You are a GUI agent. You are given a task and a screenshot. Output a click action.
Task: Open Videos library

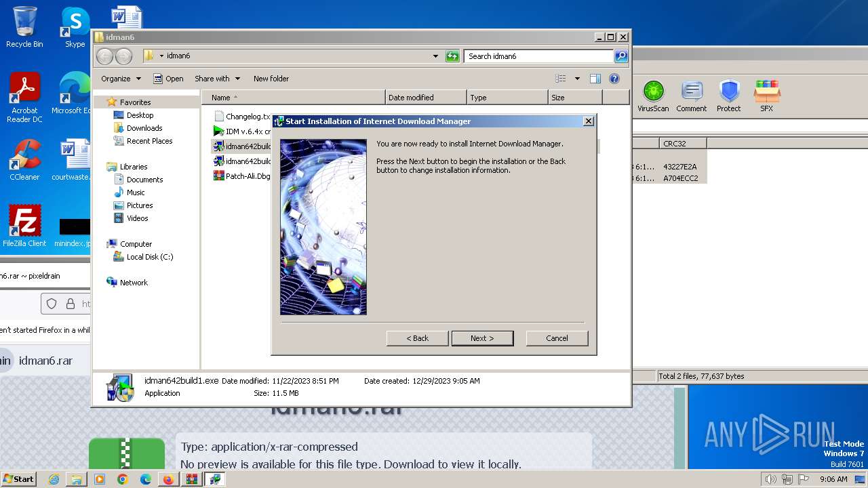[137, 218]
